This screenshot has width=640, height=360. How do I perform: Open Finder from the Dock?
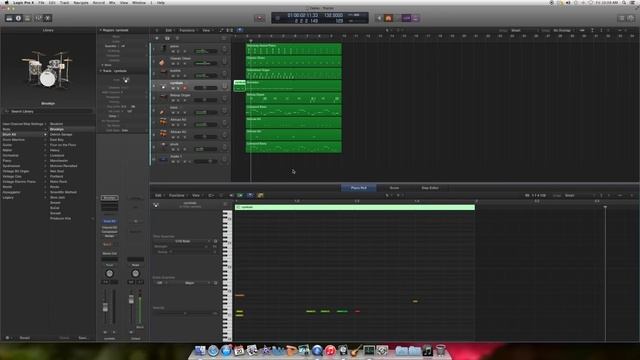pyautogui.click(x=200, y=351)
